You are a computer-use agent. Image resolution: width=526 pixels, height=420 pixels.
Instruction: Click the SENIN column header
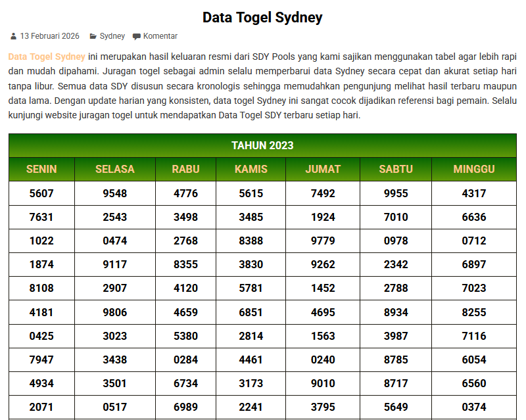(41, 169)
